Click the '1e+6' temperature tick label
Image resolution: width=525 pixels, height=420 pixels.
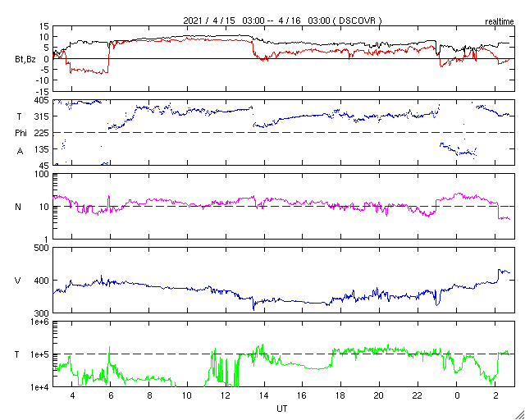click(x=41, y=322)
